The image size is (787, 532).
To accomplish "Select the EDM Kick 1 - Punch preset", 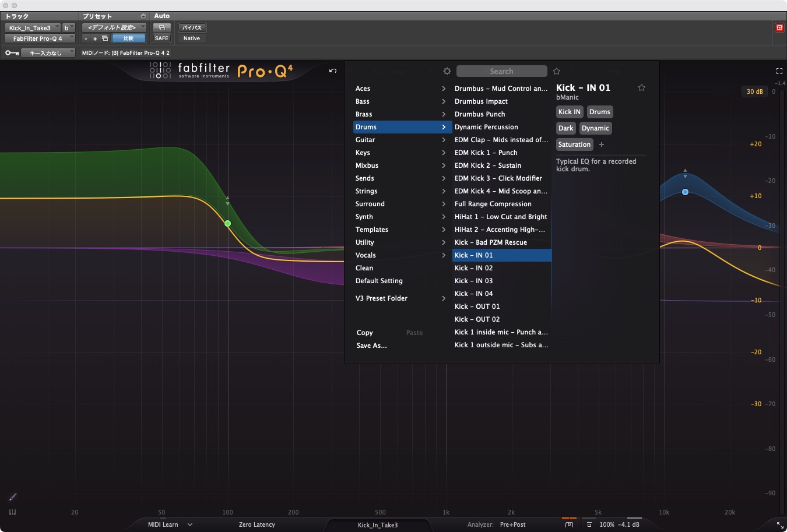I will [x=502, y=153].
